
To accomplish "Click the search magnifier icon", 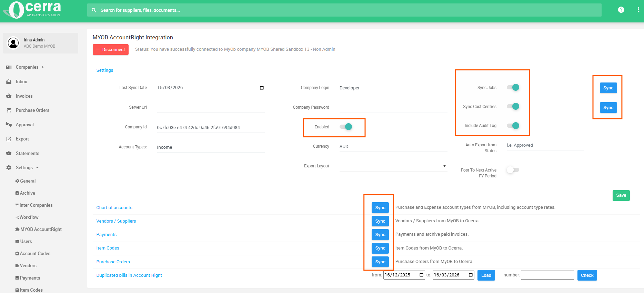I will 94,10.
